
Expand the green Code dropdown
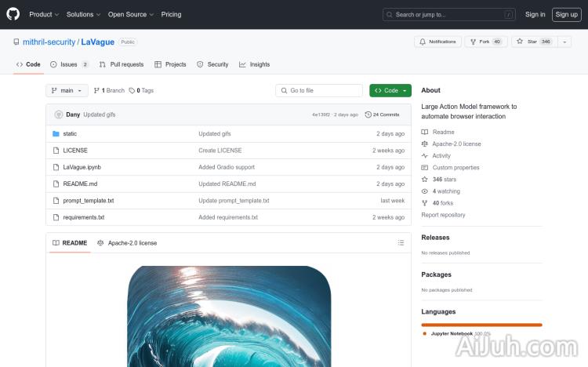click(390, 91)
